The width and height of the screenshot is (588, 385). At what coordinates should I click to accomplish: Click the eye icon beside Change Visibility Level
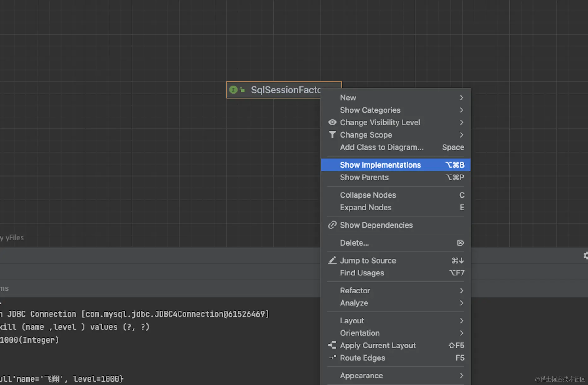pos(332,122)
